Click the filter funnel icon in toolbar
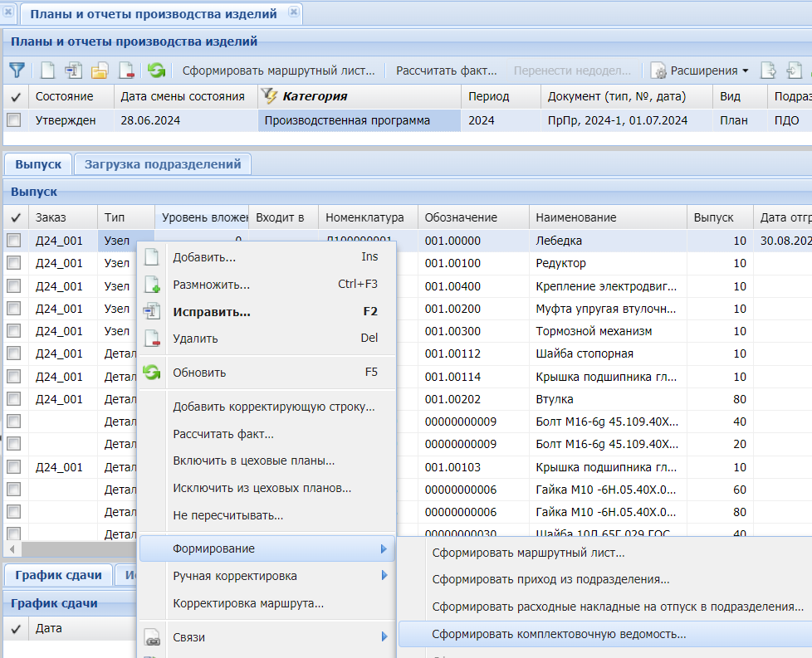Image resolution: width=812 pixels, height=658 pixels. click(x=17, y=71)
